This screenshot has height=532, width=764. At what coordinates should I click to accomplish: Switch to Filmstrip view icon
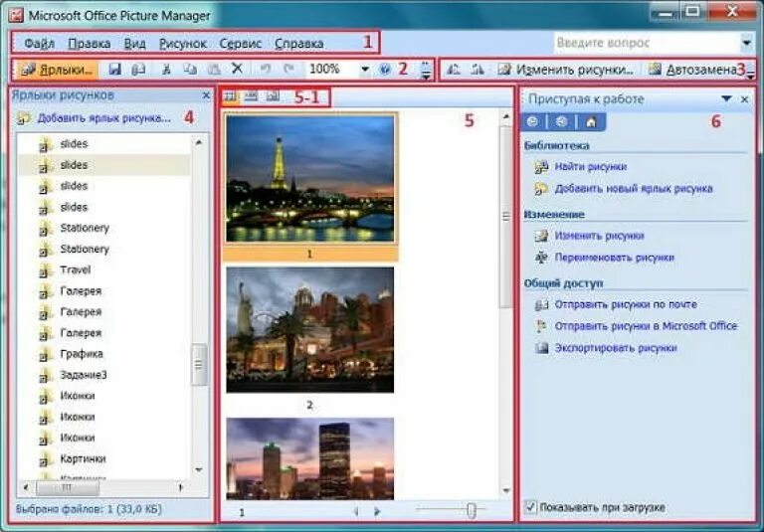point(251,96)
